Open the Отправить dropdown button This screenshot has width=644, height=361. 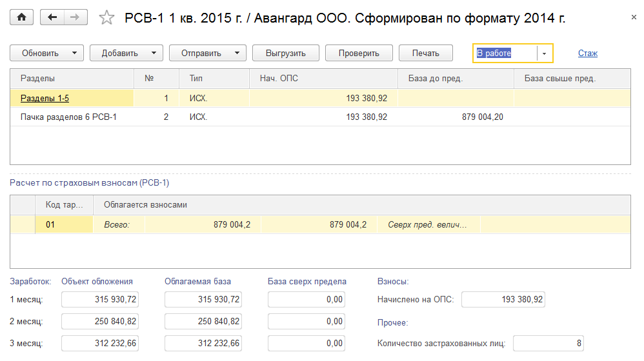point(208,53)
